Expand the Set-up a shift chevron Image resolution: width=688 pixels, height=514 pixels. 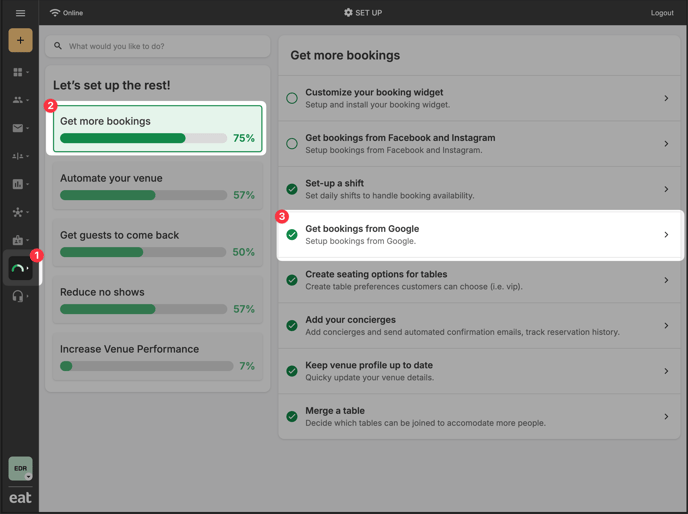click(666, 189)
